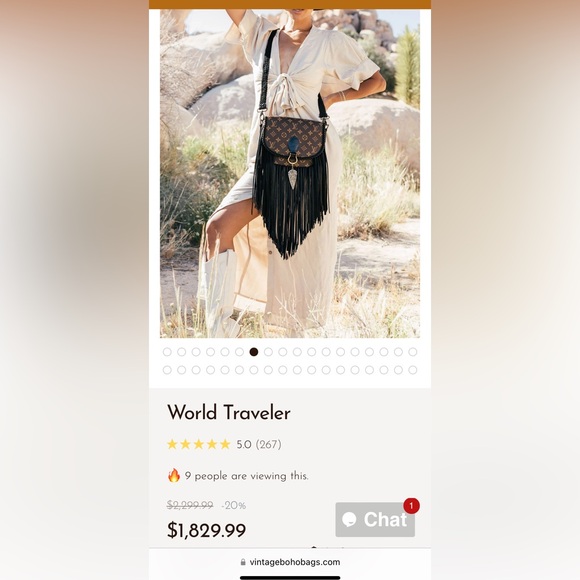Tap the home indicator bar at bottom
The image size is (580, 580).
point(290,577)
